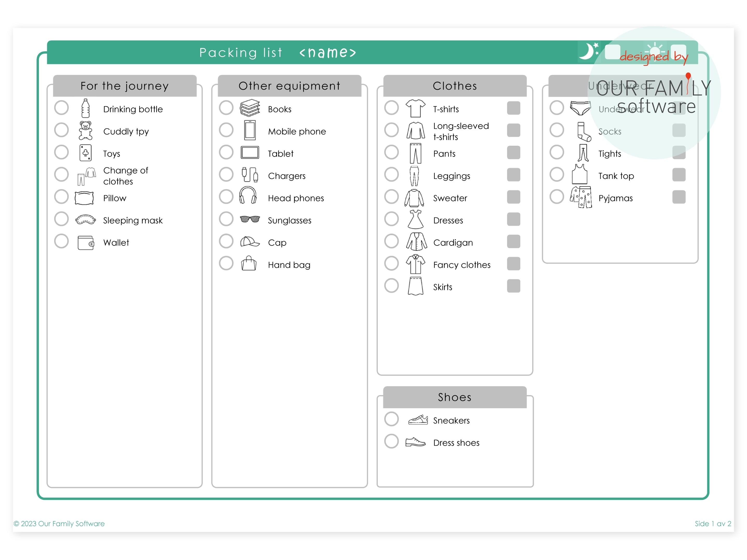Viewport: 747px width, 560px height.
Task: Check the Dress shoes circle
Action: coord(392,441)
